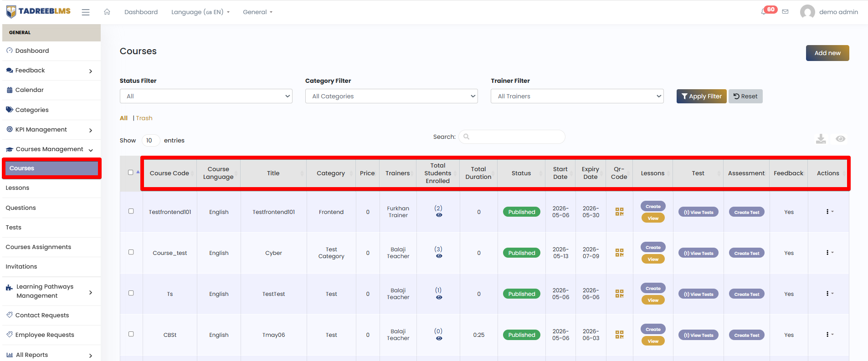Open the Language (EN) dropdown

pos(200,12)
